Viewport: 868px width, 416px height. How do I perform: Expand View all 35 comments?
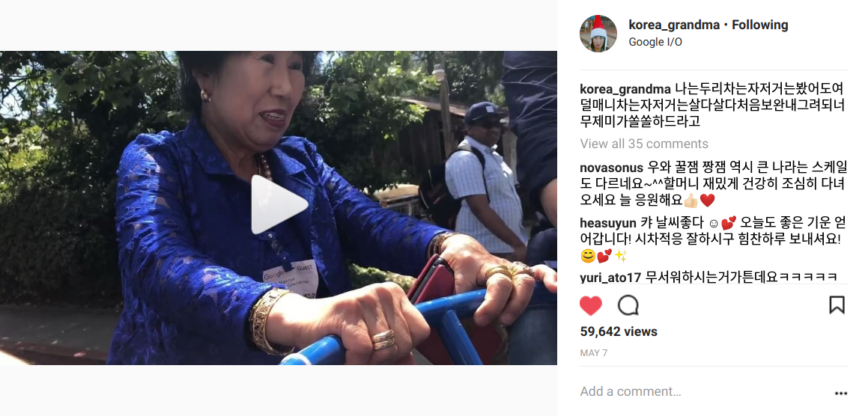[644, 144]
